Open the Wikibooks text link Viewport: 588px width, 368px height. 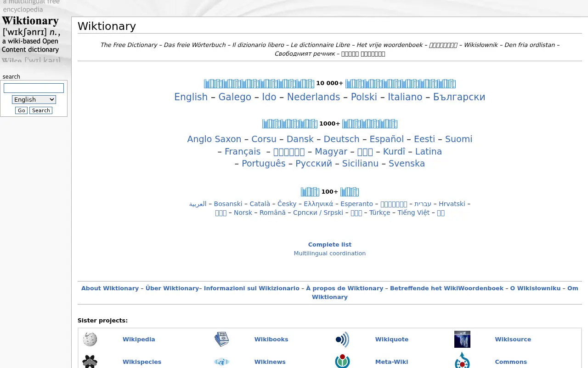271,339
